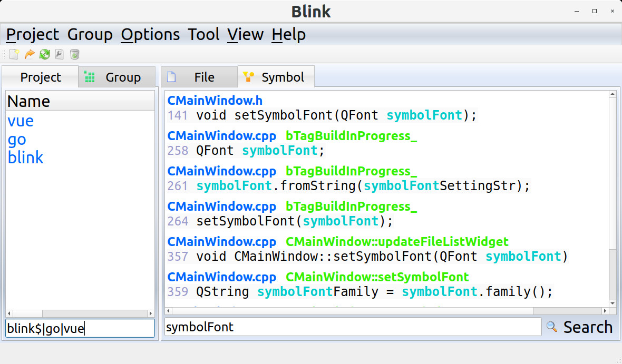
Task: Open the View menu
Action: pyautogui.click(x=245, y=35)
